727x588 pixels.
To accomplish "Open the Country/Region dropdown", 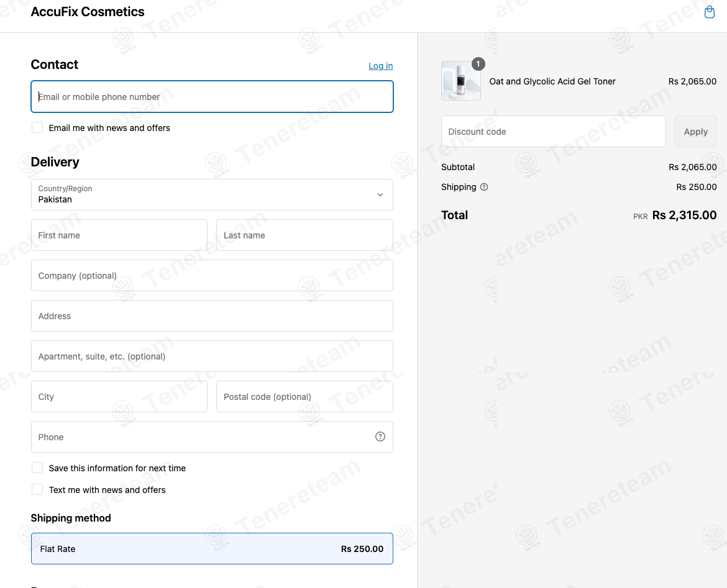I will point(212,194).
